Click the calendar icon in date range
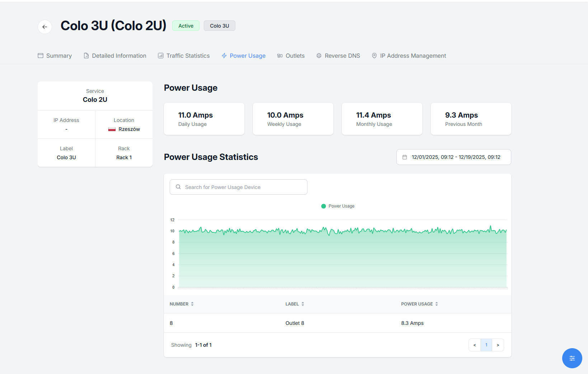Viewport: 588px width, 374px height. [x=405, y=157]
